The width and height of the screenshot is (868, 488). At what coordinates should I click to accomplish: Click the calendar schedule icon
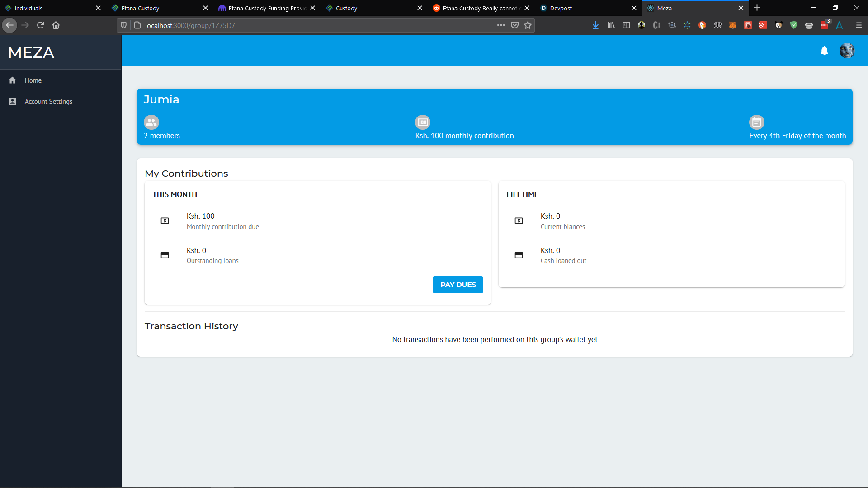756,122
